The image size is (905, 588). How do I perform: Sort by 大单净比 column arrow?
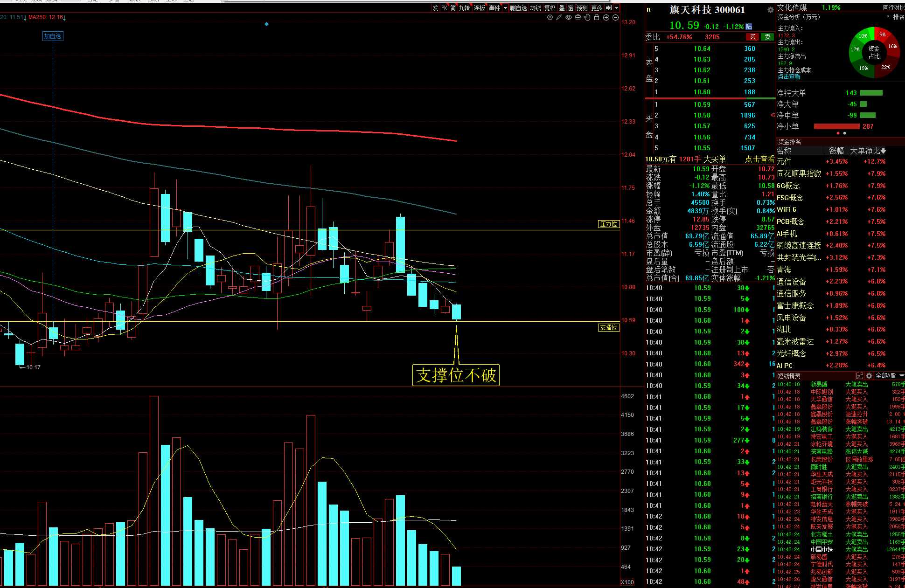click(883, 151)
